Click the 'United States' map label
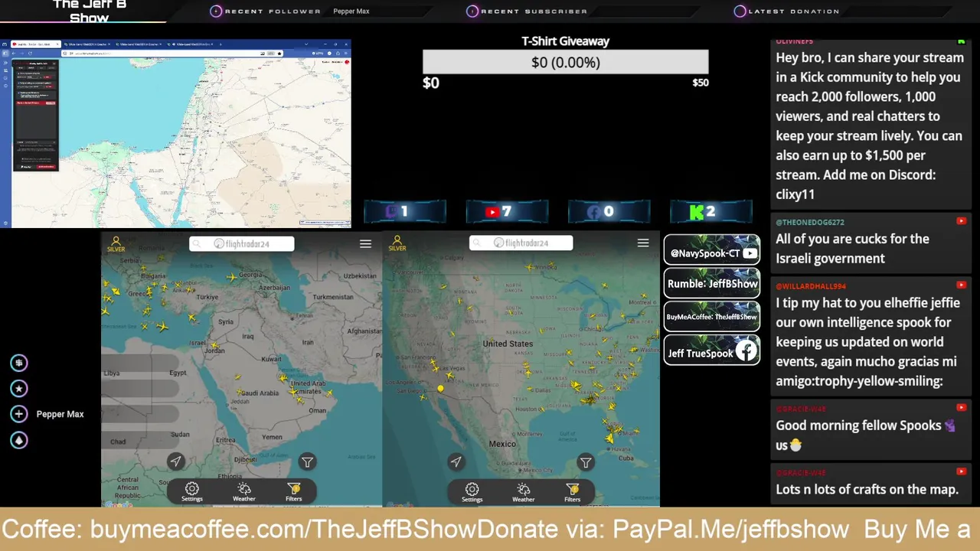This screenshot has width=980, height=551. 508,344
